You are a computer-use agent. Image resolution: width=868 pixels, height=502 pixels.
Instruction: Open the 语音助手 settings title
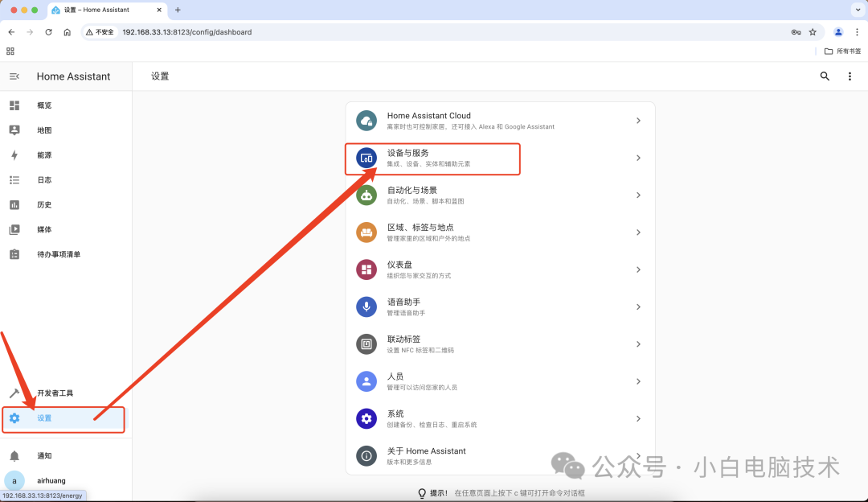click(403, 302)
